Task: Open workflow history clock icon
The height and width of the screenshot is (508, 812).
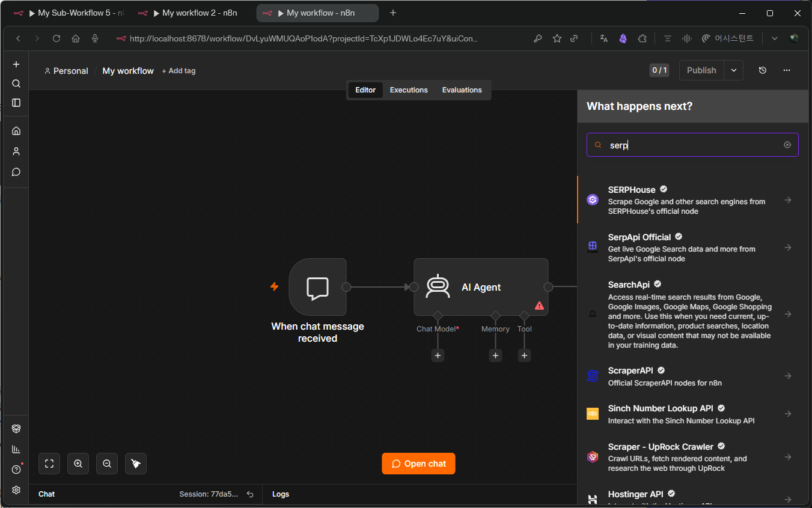Action: tap(763, 70)
